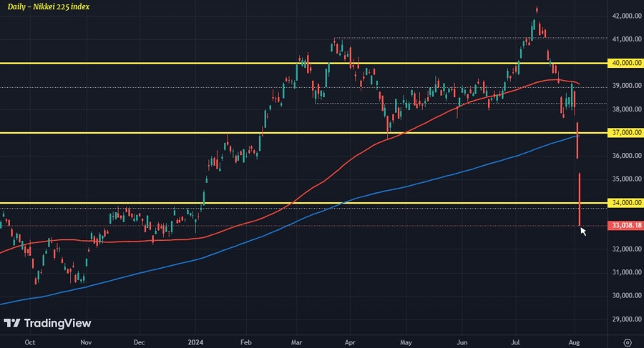Select the 37,000.00 yellow price label
This screenshot has height=348, width=644.
(625, 132)
